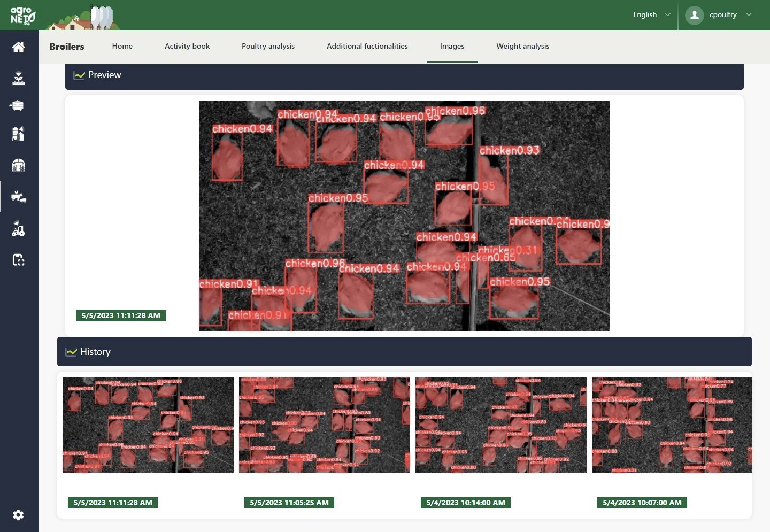Expand the English language dropdown

point(651,15)
